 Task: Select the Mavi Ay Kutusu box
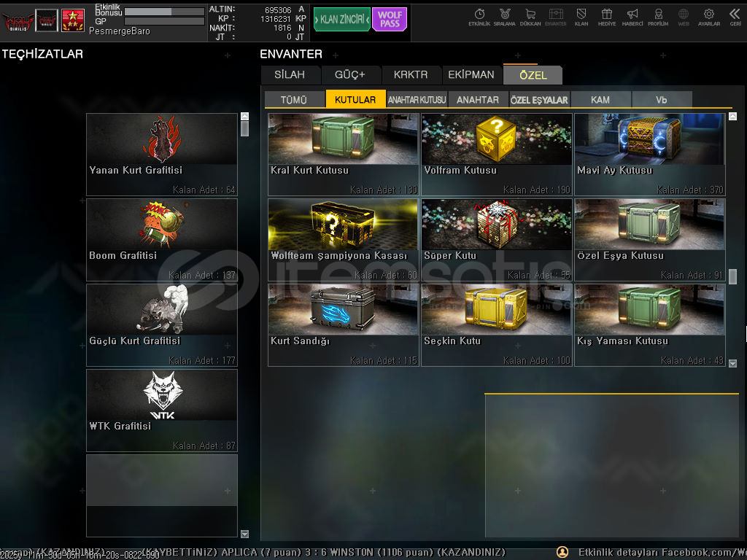650,155
